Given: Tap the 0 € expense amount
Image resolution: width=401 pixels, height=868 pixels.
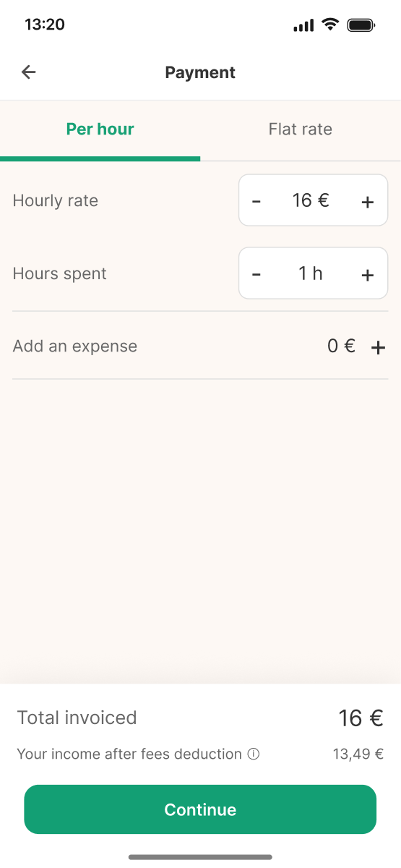Looking at the screenshot, I should tap(341, 346).
